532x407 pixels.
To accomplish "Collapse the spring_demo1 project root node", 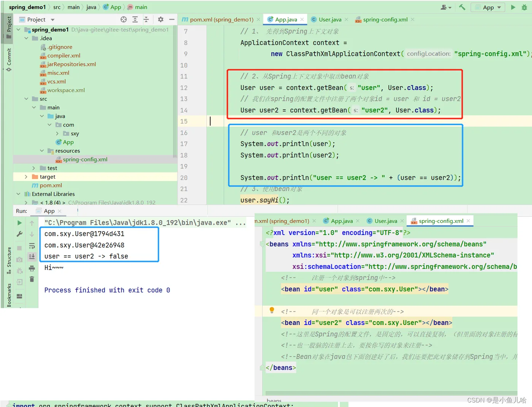I will click(18, 30).
